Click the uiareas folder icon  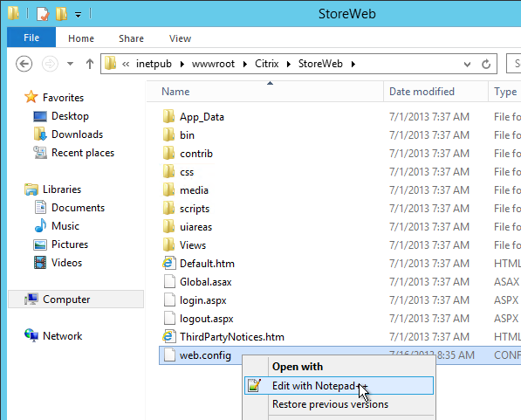(x=168, y=226)
